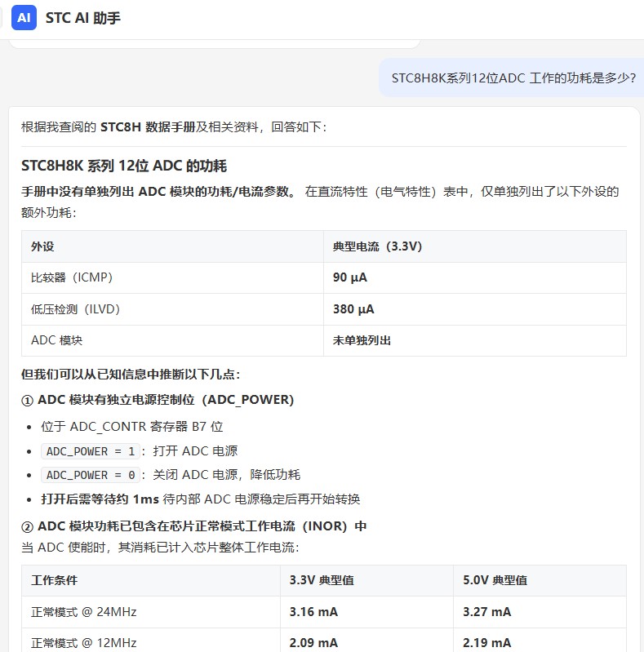This screenshot has width=644, height=652.
Task: Click heading ① ADC 模块有独立电源控制位
Action: tap(158, 400)
